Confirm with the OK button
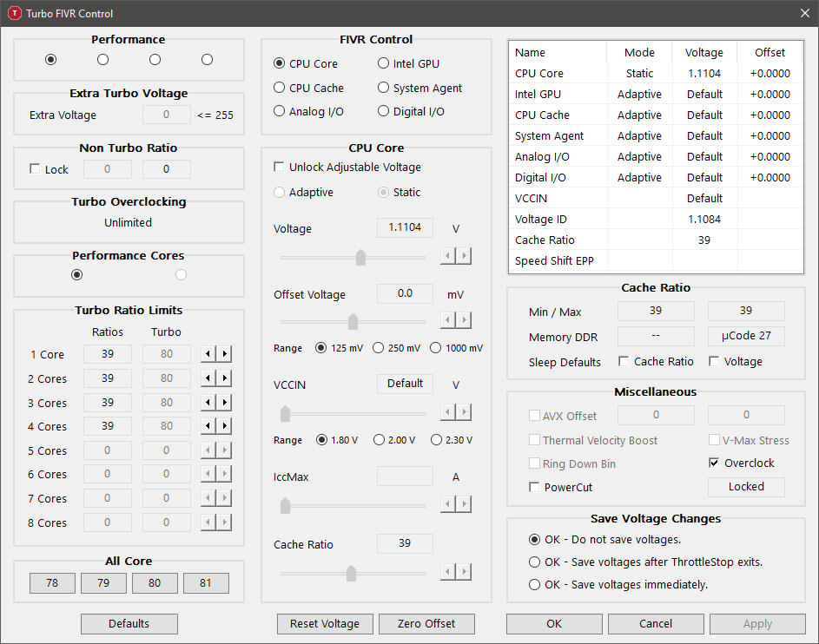Image resolution: width=819 pixels, height=644 pixels. (x=554, y=624)
